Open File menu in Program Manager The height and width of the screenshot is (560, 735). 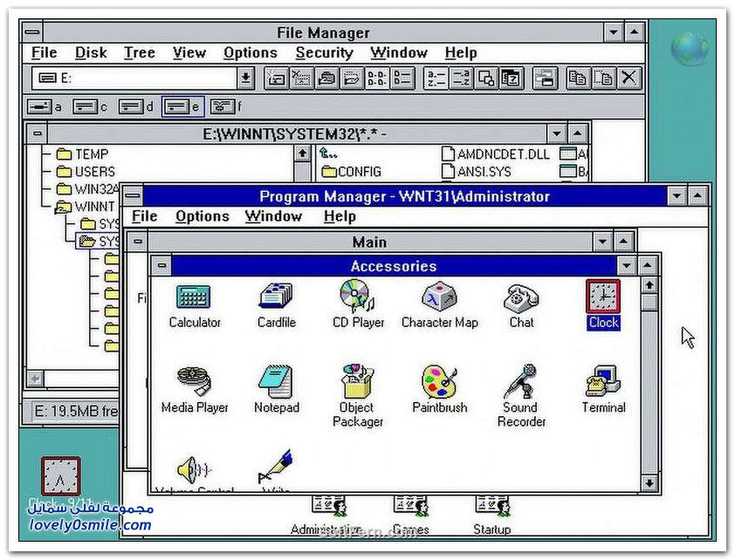tap(144, 216)
